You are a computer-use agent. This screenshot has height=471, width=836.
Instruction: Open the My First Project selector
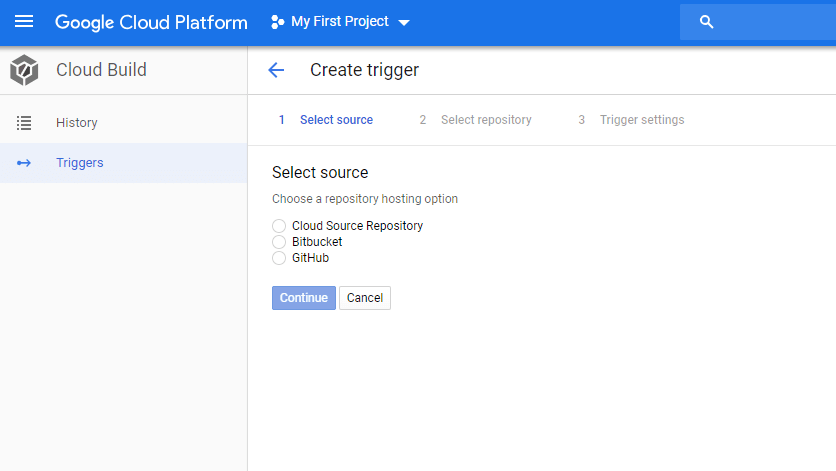click(x=340, y=22)
